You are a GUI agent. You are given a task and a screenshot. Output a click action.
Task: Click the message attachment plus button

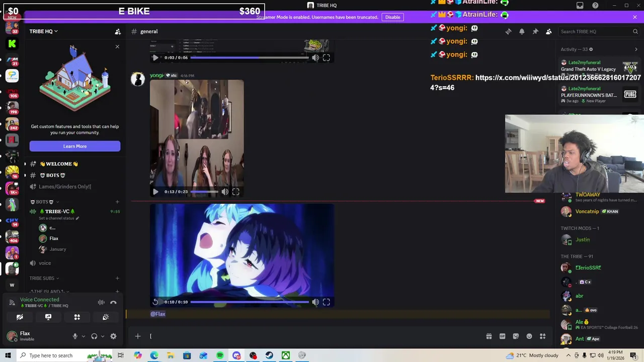point(138,336)
